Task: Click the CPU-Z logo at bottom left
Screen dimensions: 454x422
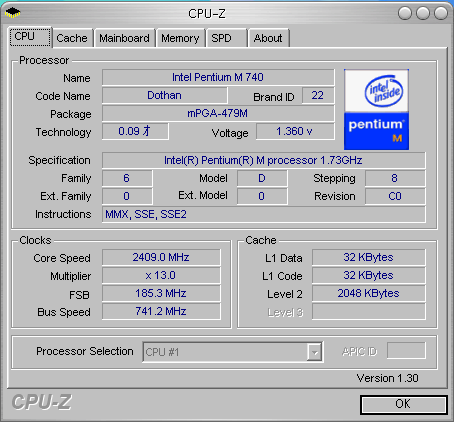Action: [42, 402]
